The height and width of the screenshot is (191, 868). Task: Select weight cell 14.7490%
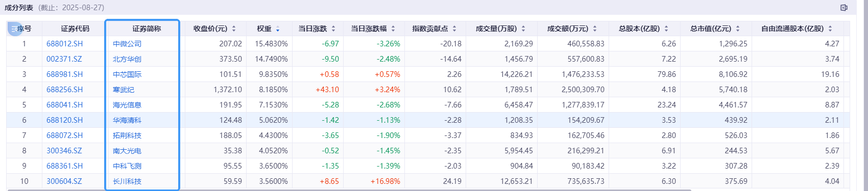(271, 59)
